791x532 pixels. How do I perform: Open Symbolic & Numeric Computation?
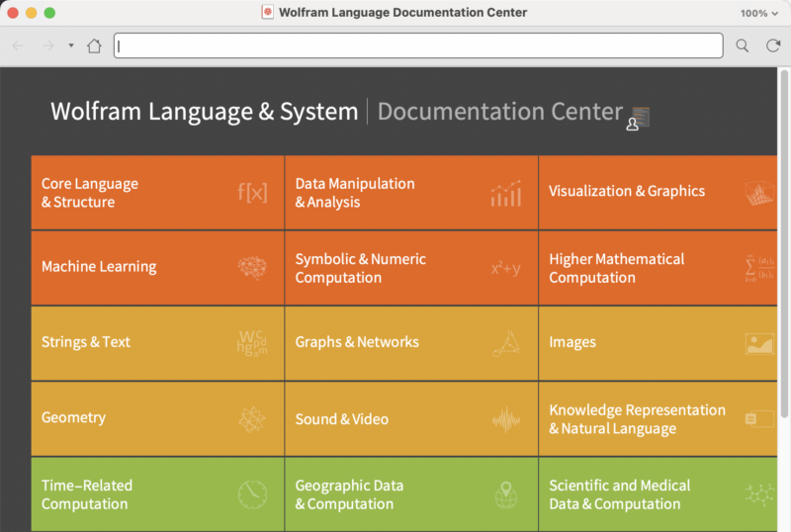click(x=411, y=268)
